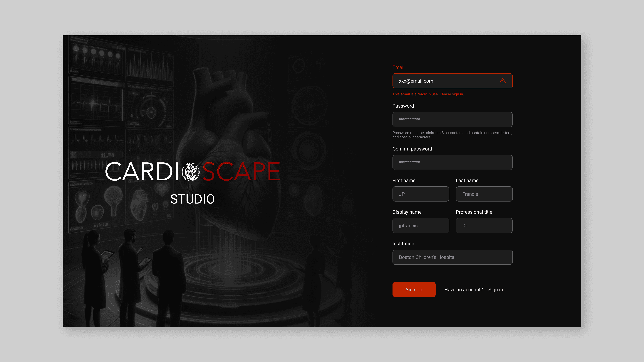Viewport: 644px width, 362px height.
Task: Select the Professional title field showing Dr.
Action: coord(484,226)
